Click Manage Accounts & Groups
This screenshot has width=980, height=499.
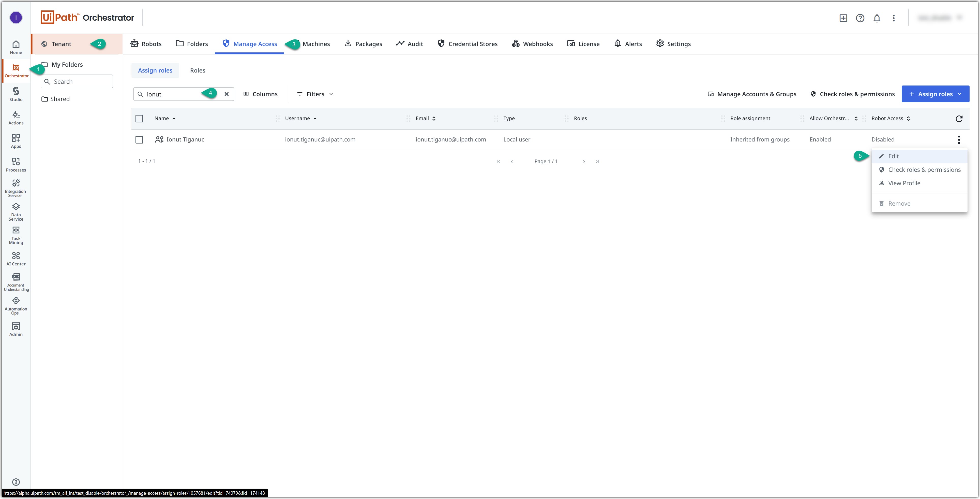(x=752, y=94)
